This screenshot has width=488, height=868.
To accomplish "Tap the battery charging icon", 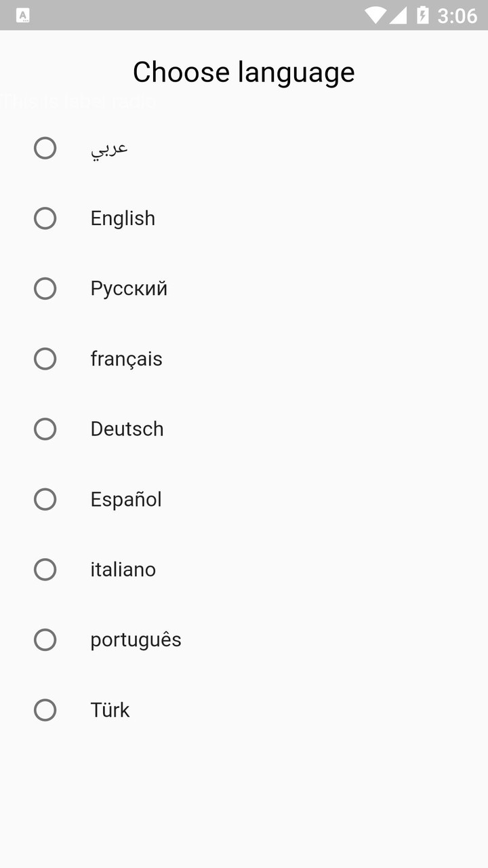I will tap(423, 15).
